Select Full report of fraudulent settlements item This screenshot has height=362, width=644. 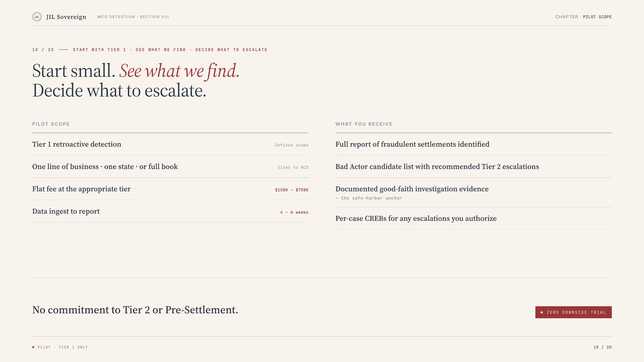412,144
